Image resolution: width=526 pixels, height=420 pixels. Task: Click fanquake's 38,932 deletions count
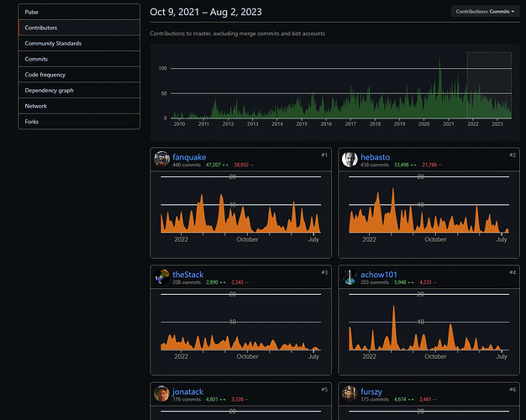[244, 165]
